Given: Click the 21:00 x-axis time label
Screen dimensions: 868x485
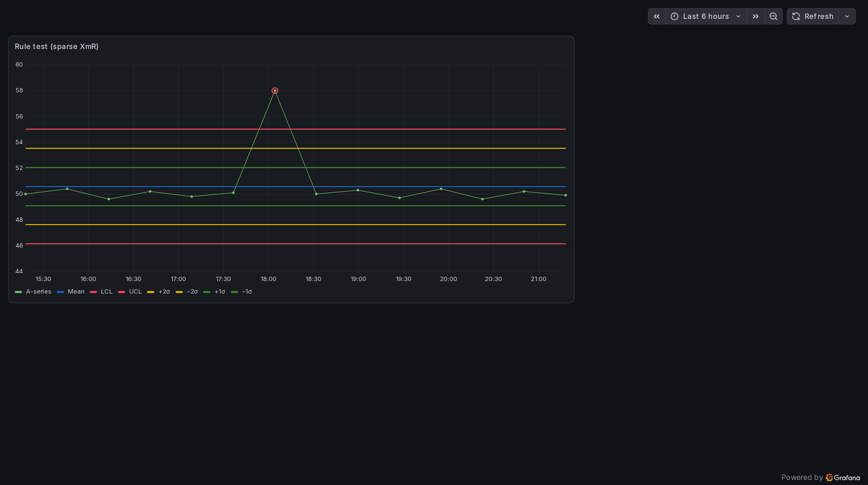Looking at the screenshot, I should [x=538, y=279].
